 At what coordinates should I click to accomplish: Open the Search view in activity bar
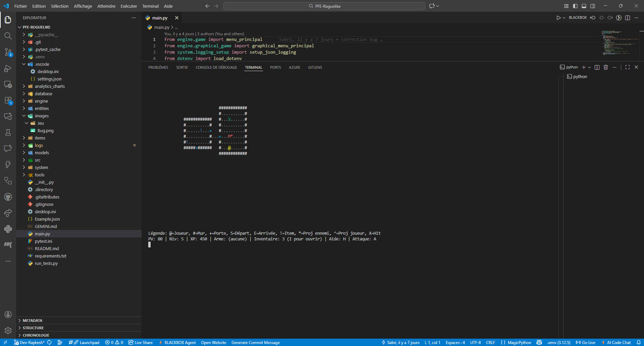8,36
